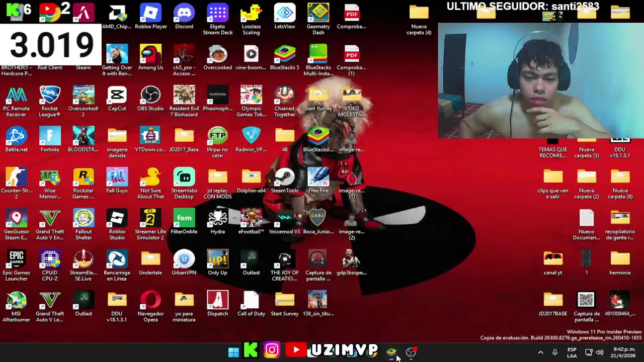Select 'Nuevo Documen...' text file
Viewport: 644px width, 362px height.
tap(586, 225)
